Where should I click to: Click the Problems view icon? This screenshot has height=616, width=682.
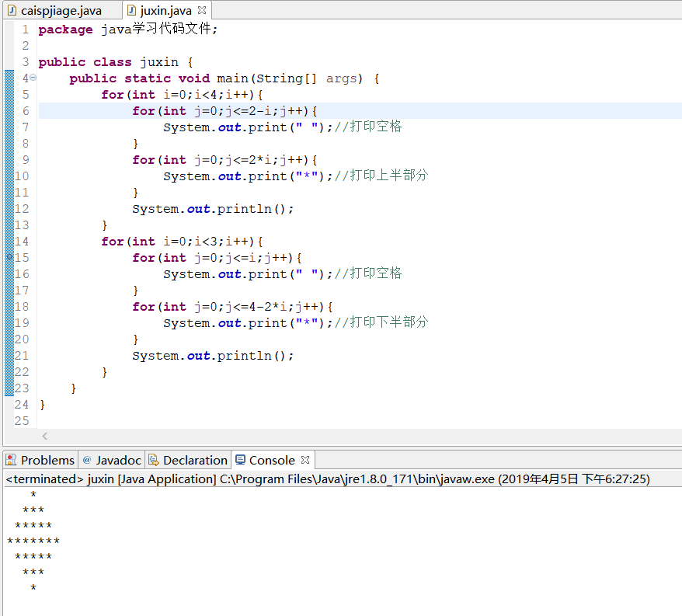[12, 460]
